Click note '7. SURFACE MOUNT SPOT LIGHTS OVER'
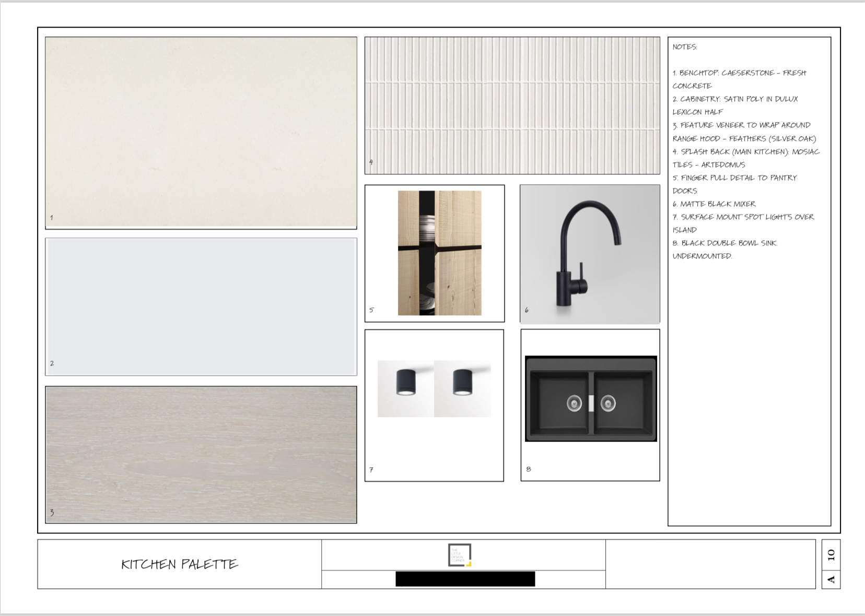 tap(743, 217)
